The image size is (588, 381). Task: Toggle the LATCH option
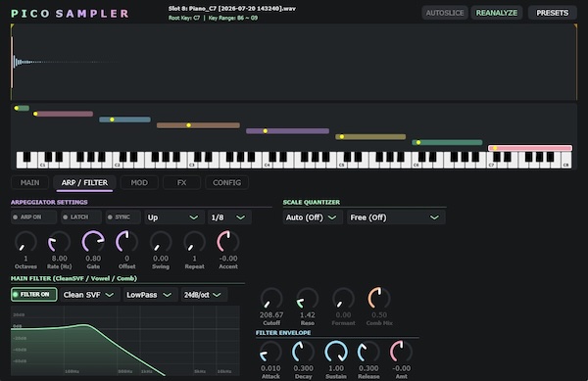[80, 217]
